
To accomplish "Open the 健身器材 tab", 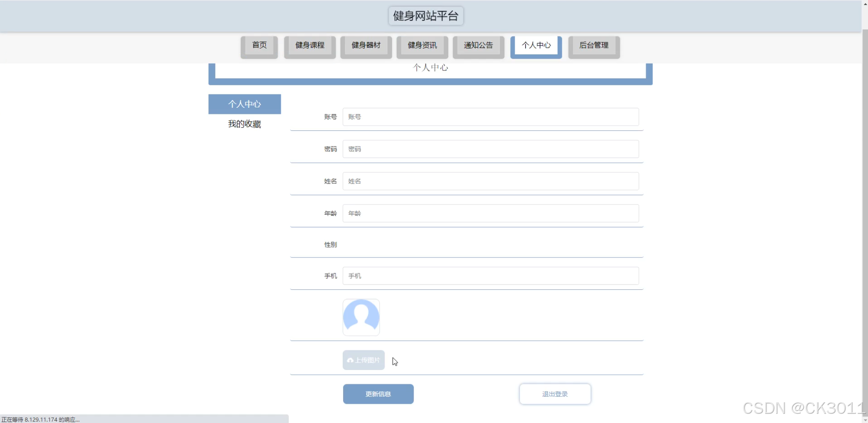I will pos(366,46).
